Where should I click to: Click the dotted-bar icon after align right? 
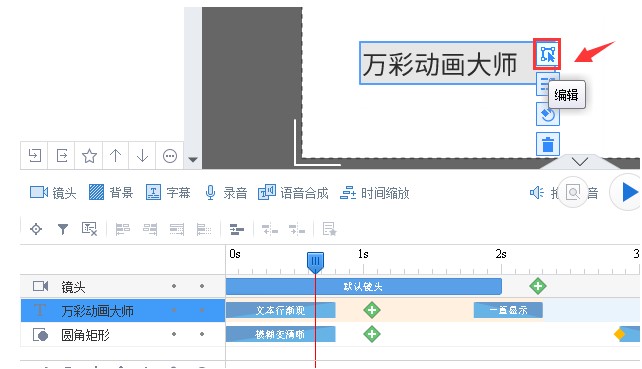(x=177, y=229)
